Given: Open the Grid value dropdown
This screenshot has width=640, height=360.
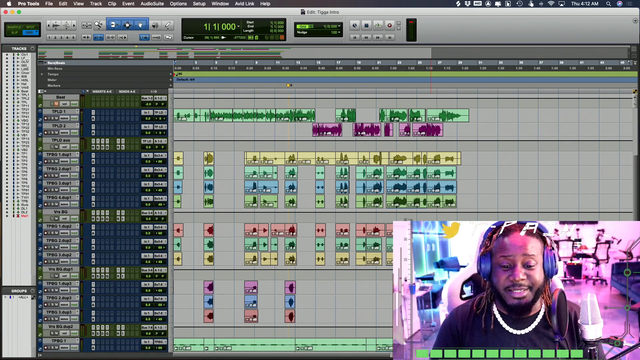Looking at the screenshot, I should tap(339, 26).
